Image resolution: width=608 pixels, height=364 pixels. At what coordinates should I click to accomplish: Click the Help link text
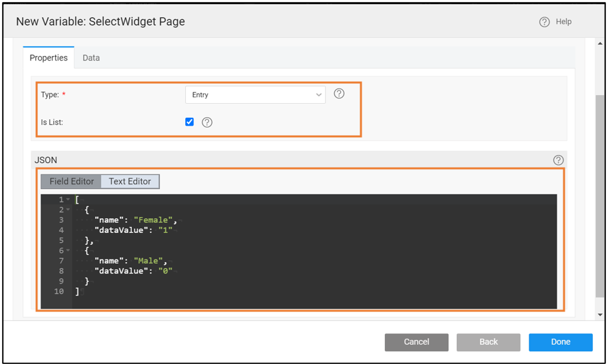563,22
